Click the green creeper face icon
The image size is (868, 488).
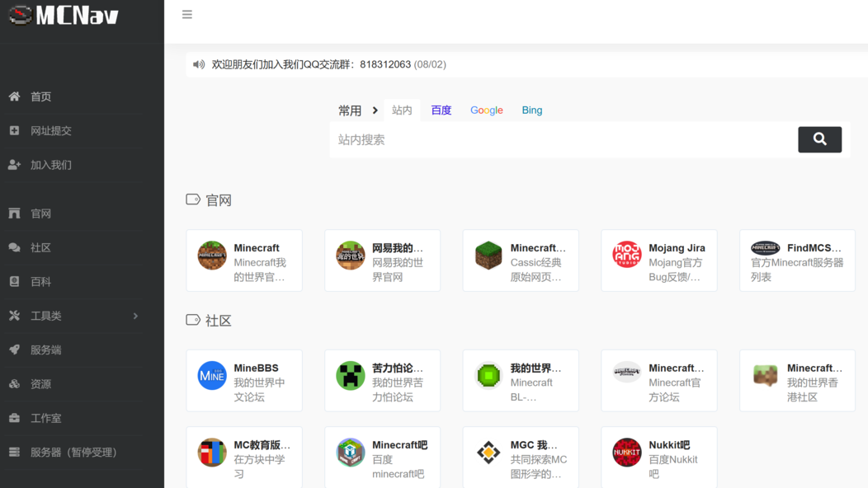point(351,375)
